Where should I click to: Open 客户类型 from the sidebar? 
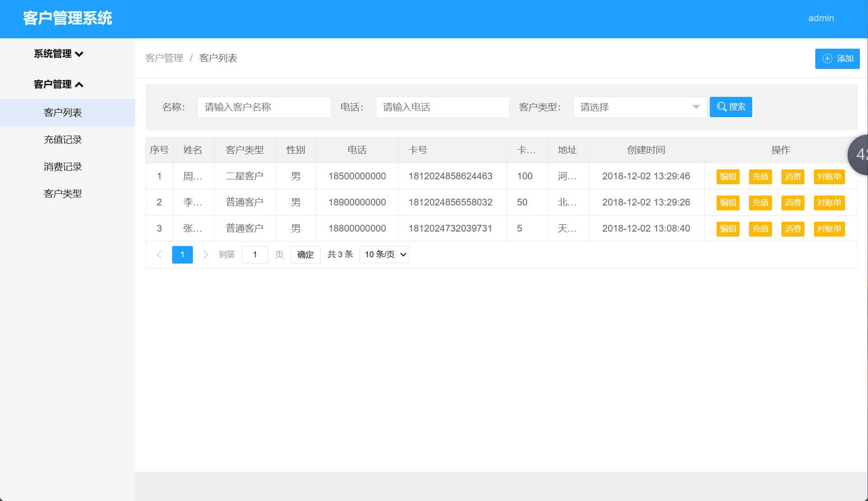(x=62, y=193)
